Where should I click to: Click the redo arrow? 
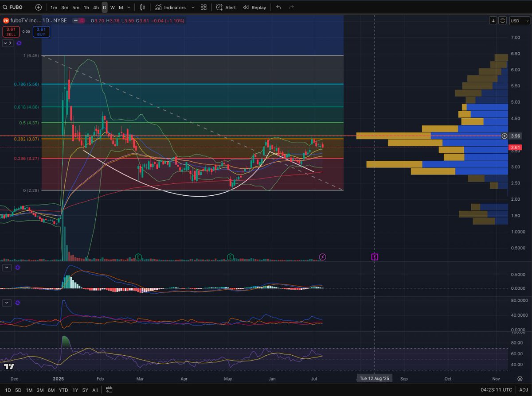coord(291,8)
